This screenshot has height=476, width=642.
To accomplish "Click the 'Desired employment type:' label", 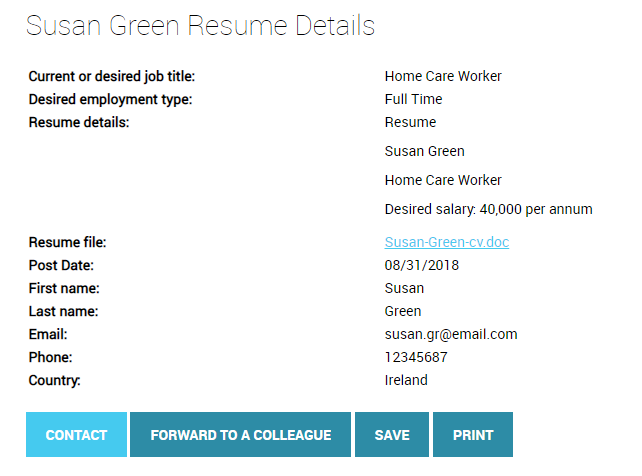I will tap(111, 99).
